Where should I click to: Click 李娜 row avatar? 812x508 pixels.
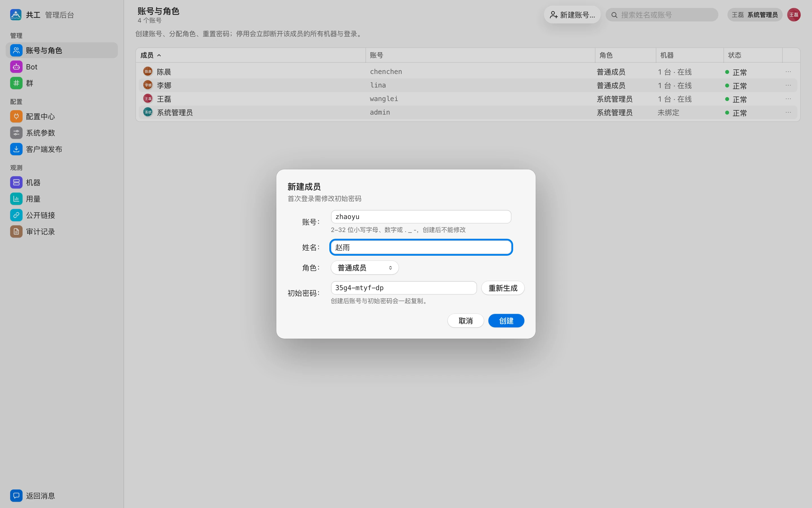pos(148,85)
